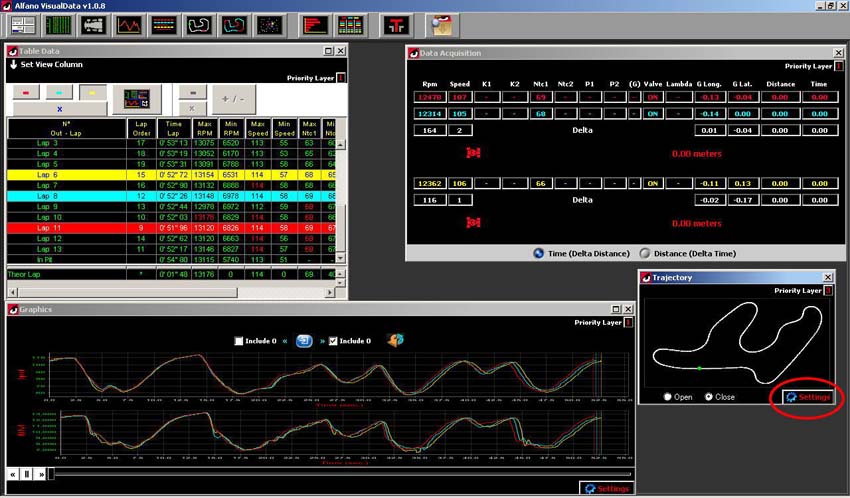Image resolution: width=850 pixels, height=498 pixels.
Task: Click the orange-blue refresh icon in Graphics
Action: tap(395, 340)
